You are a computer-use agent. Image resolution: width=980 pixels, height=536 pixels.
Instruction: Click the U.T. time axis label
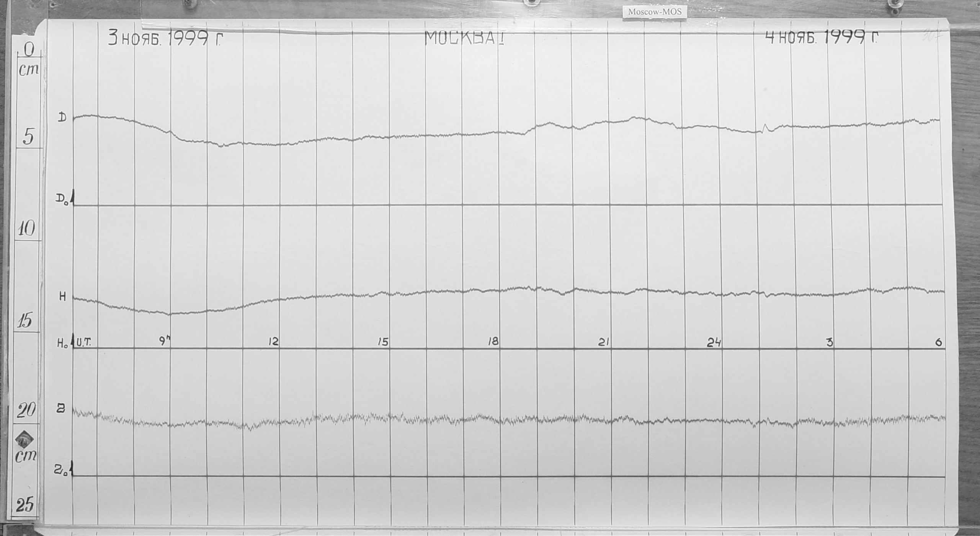coord(83,343)
